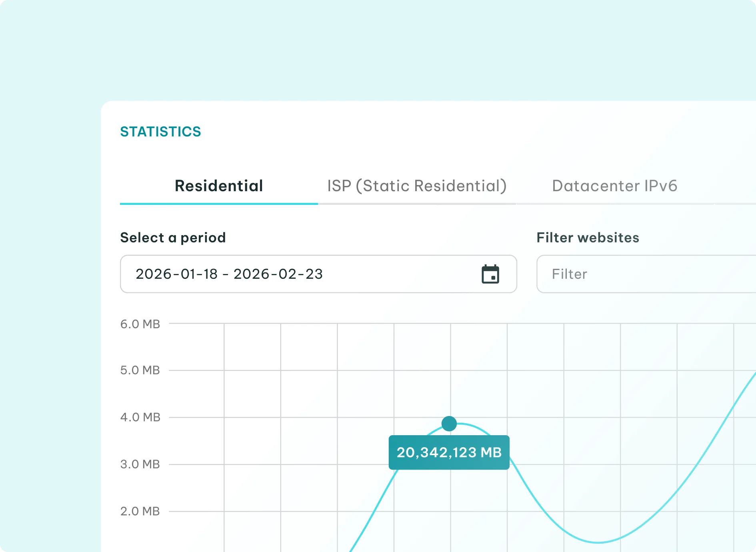Click the 20,342,123 MB tooltip
756x552 pixels.
tap(449, 452)
